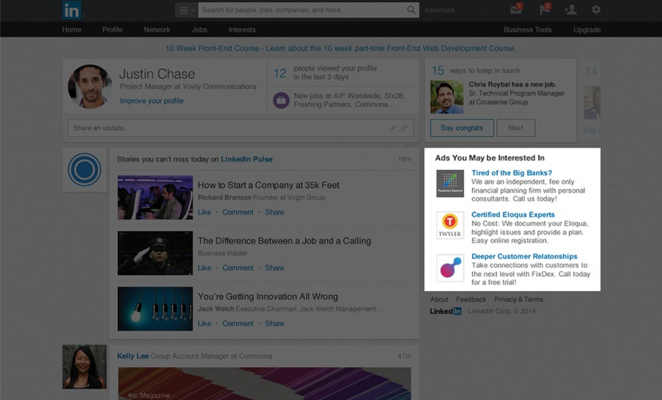662x400 pixels.
Task: Click the FixDex gradient ad logo
Action: coord(450,268)
